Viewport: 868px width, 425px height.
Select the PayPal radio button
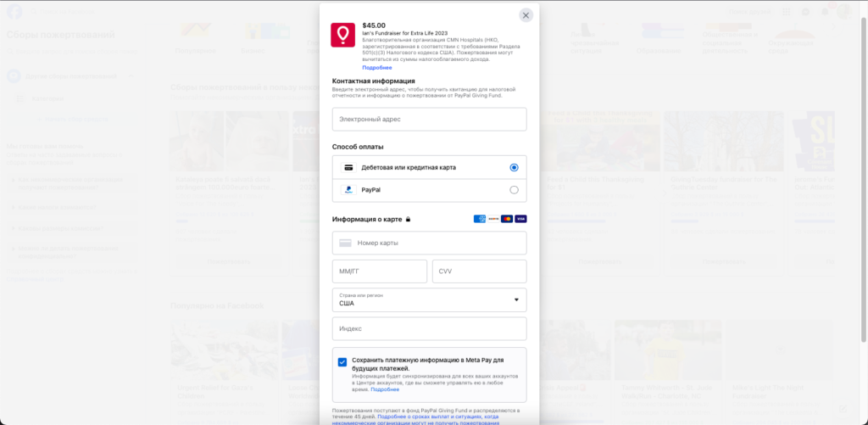(514, 190)
